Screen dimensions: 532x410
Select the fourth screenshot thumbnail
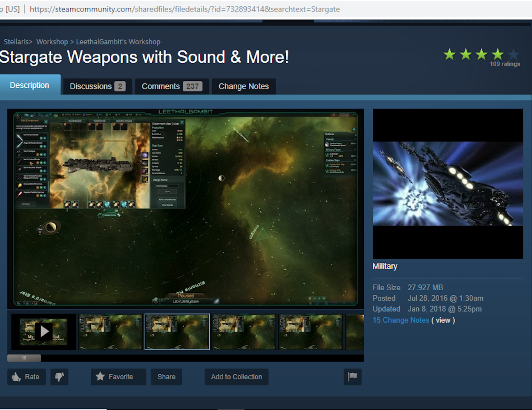tap(244, 332)
